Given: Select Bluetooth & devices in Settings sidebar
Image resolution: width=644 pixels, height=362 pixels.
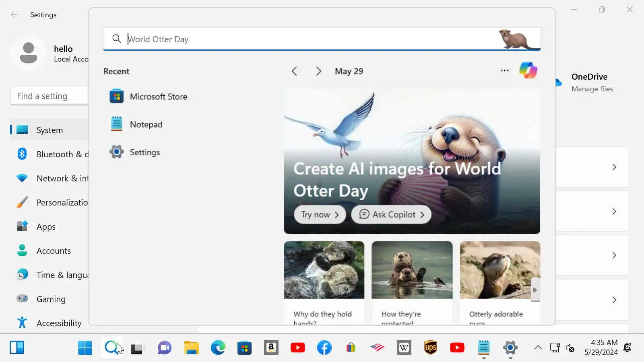Looking at the screenshot, I should point(49,154).
